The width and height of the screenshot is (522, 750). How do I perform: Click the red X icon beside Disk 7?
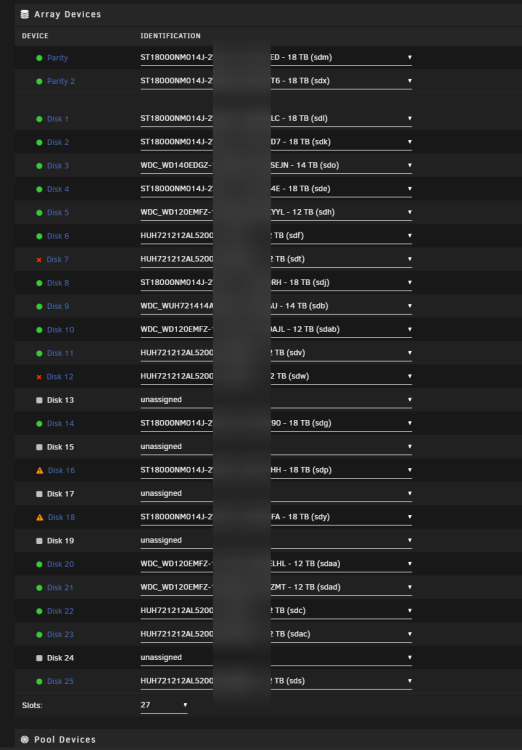39,260
